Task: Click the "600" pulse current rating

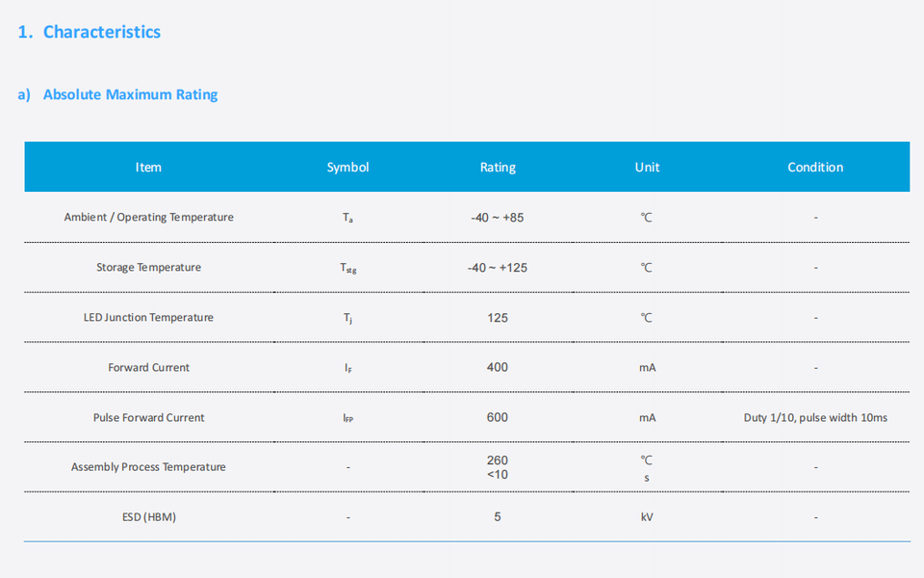Action: click(498, 417)
